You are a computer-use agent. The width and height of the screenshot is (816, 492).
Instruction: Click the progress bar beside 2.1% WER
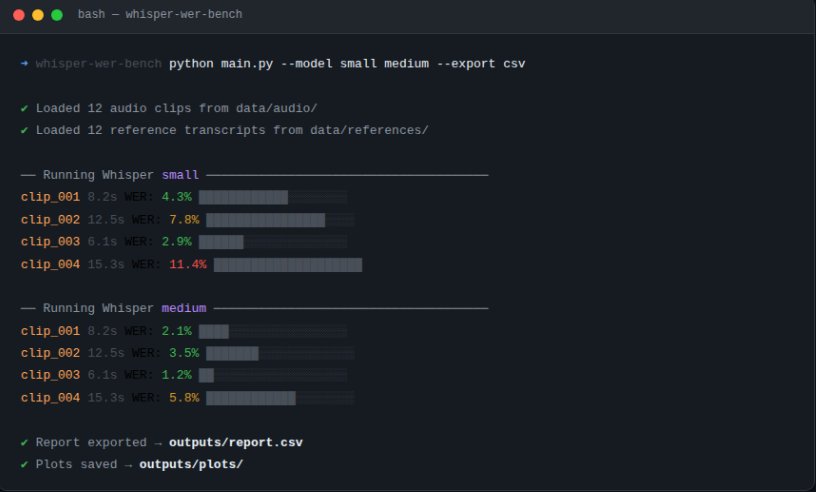pos(273,331)
